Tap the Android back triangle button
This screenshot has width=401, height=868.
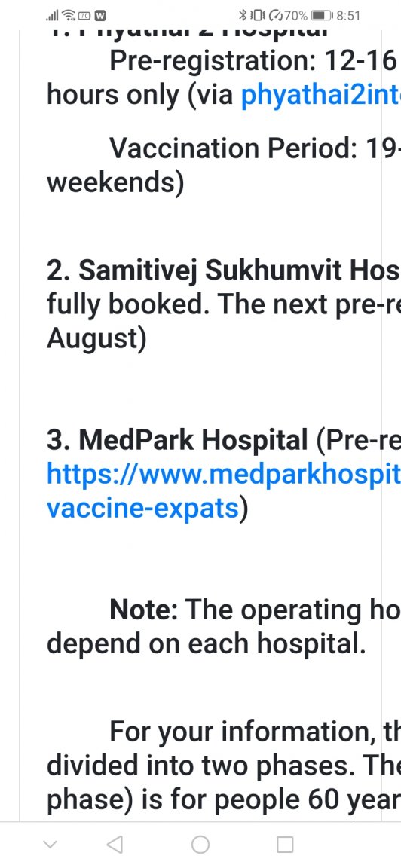point(115,844)
